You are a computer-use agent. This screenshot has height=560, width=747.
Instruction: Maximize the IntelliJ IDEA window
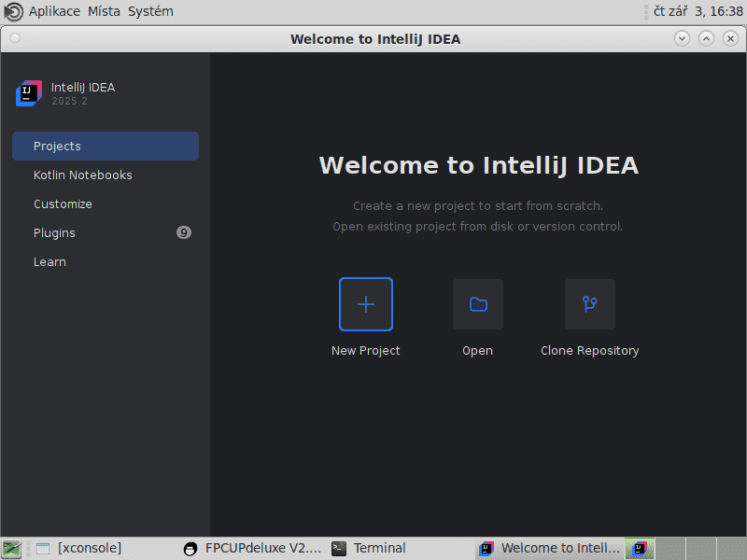tap(706, 38)
